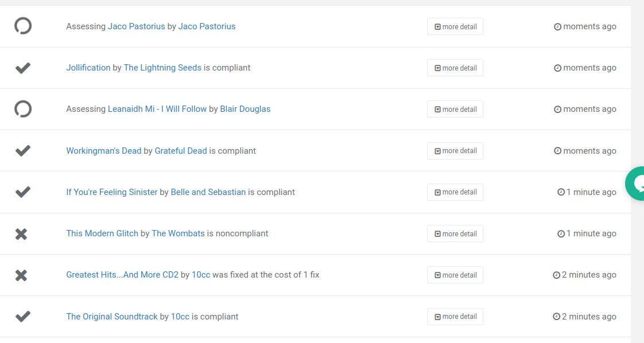This screenshot has width=644, height=343.
Task: Click the spinner icon beside Jaco Pastorius
Action: (x=23, y=26)
